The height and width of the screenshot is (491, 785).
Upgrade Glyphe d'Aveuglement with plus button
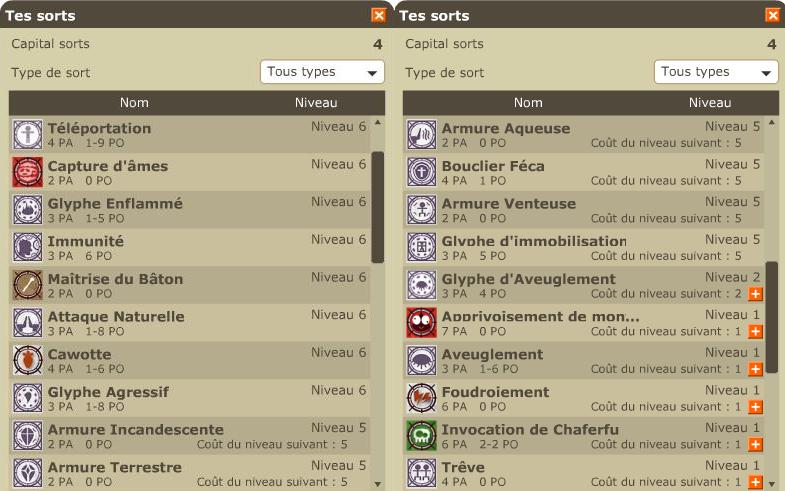point(755,294)
